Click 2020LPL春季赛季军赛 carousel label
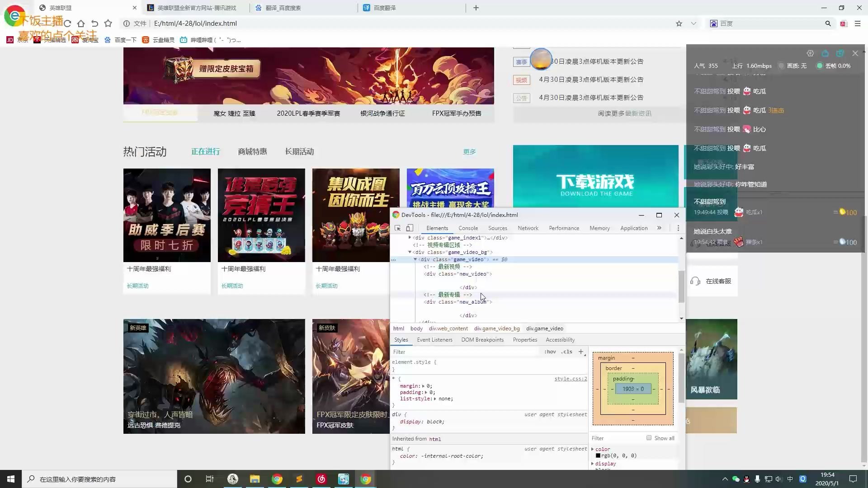 (x=308, y=113)
